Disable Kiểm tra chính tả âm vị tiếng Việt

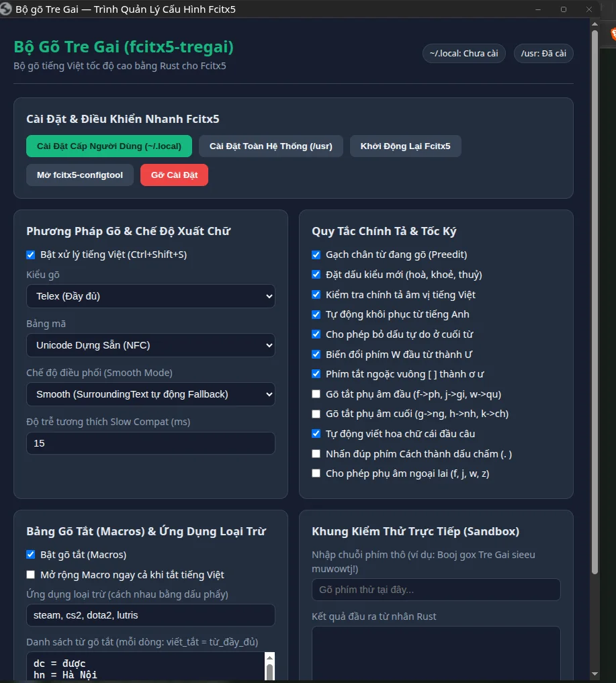[x=316, y=294]
